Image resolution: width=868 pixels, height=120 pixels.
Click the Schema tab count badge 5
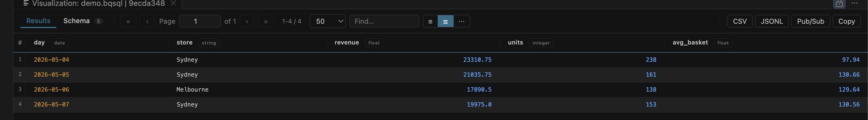point(98,21)
